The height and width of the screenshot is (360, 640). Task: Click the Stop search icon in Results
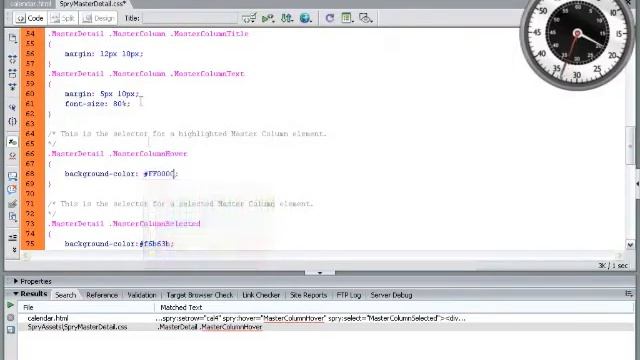pyautogui.click(x=11, y=317)
